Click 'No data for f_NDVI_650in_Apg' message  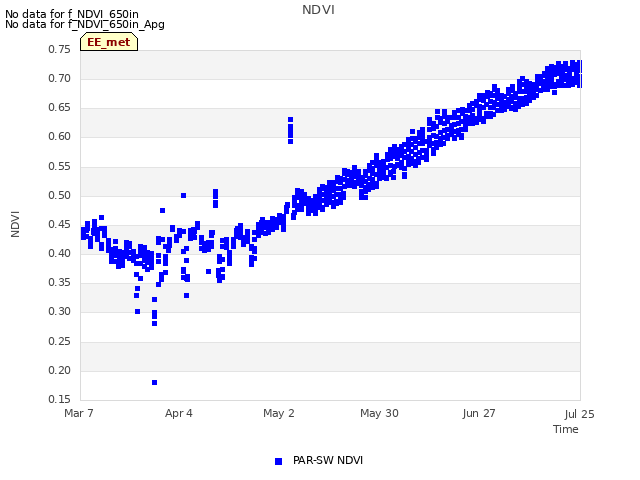[x=85, y=24]
